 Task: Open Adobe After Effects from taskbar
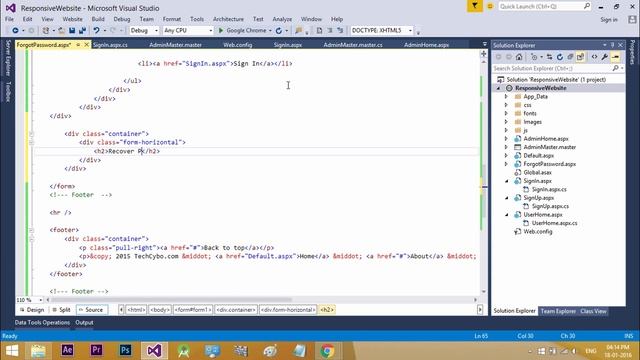[67, 350]
